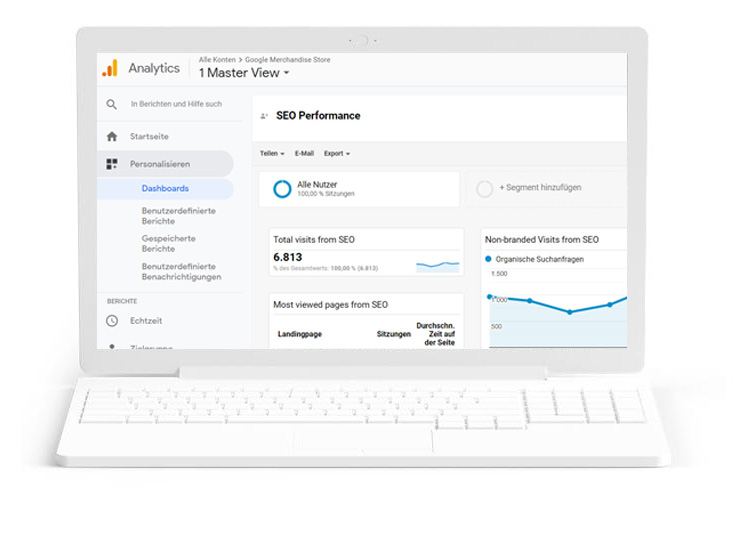Click the search magnifier icon

(x=111, y=104)
